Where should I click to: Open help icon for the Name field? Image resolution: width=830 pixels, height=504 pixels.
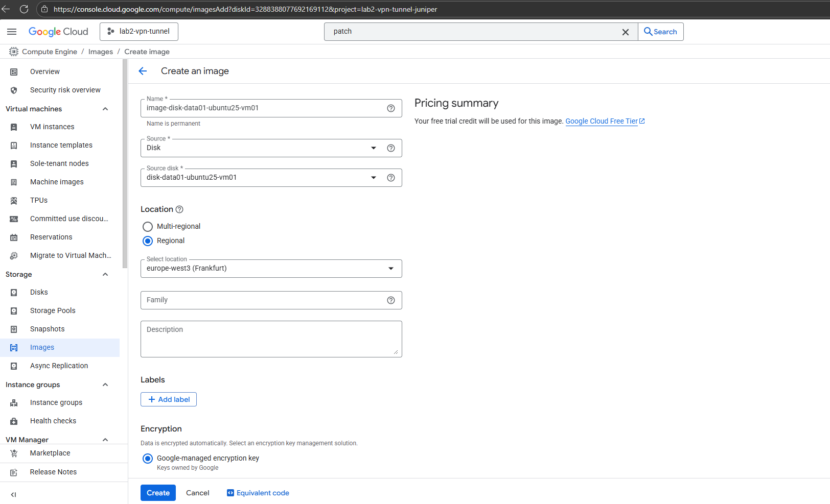click(391, 108)
